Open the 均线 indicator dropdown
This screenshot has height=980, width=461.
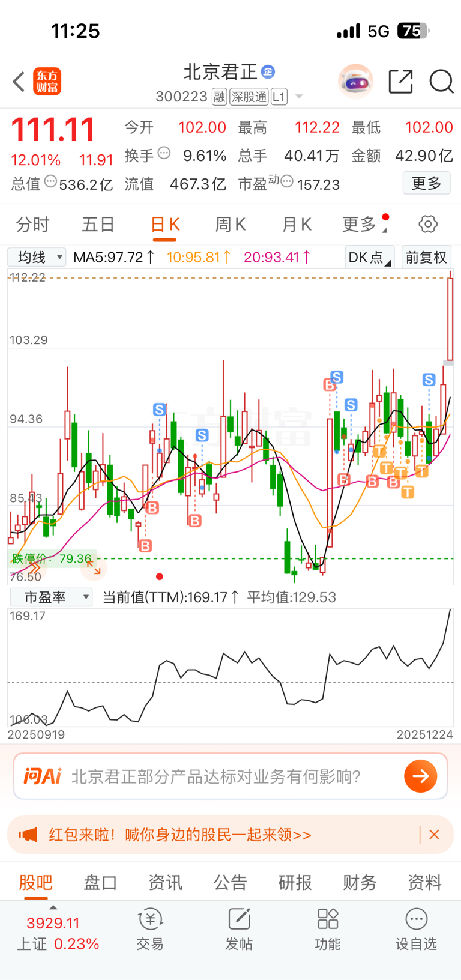pos(37,257)
